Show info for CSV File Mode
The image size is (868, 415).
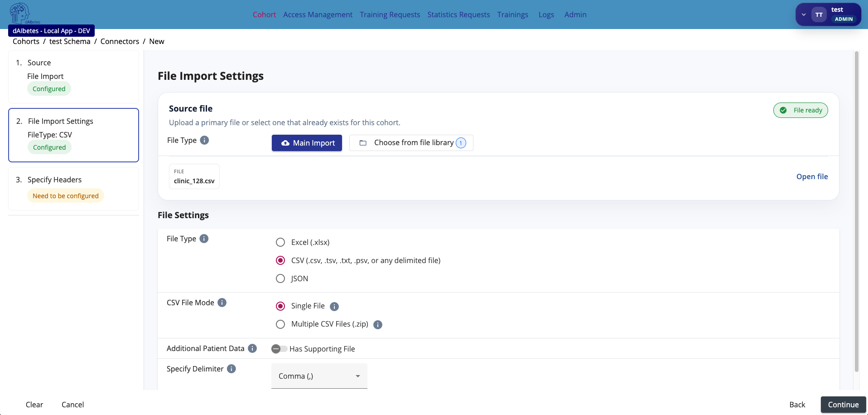[x=222, y=303]
